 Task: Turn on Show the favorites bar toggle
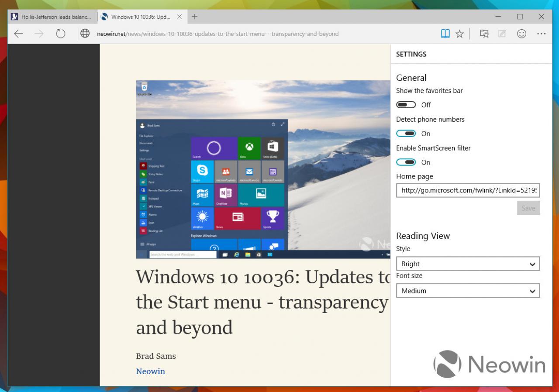click(x=406, y=105)
